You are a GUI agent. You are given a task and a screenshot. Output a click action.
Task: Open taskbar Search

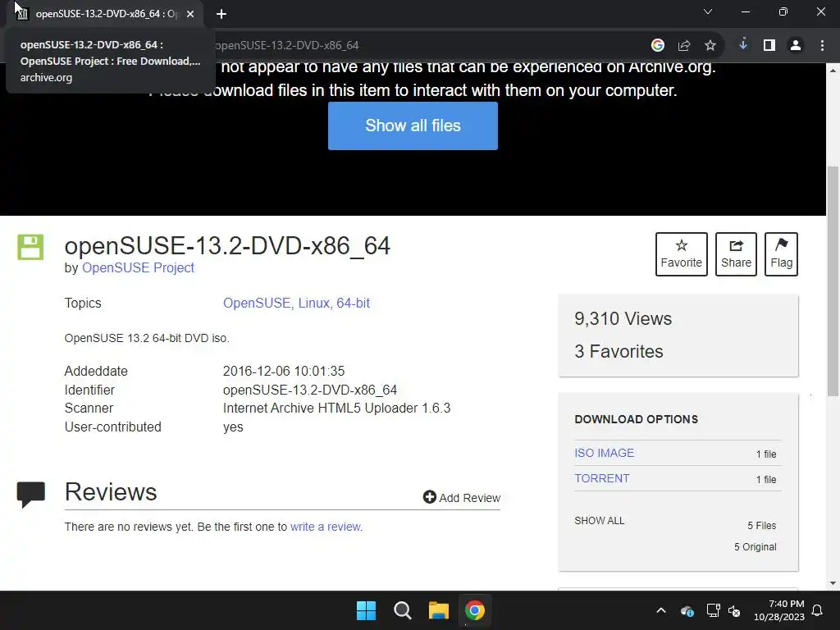402,610
